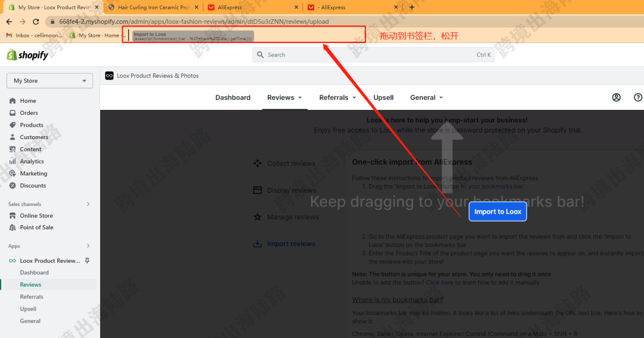The height and width of the screenshot is (338, 644).
Task: Open the Gmail Inbox bookmark
Action: point(34,35)
